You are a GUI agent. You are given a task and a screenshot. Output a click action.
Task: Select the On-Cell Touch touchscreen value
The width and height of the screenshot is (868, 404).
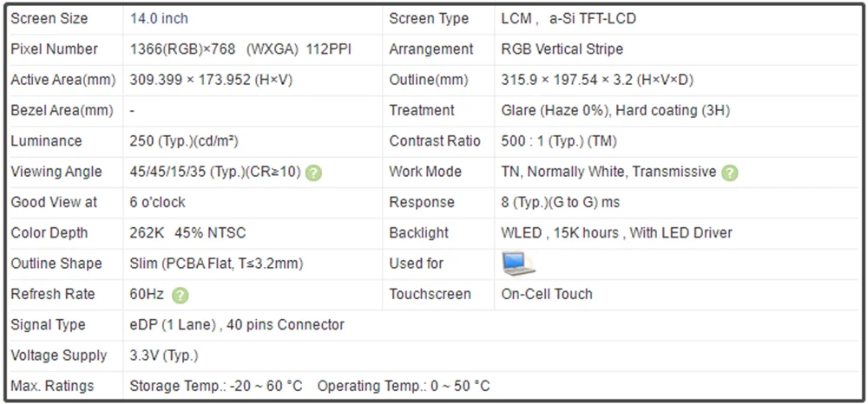tap(546, 294)
